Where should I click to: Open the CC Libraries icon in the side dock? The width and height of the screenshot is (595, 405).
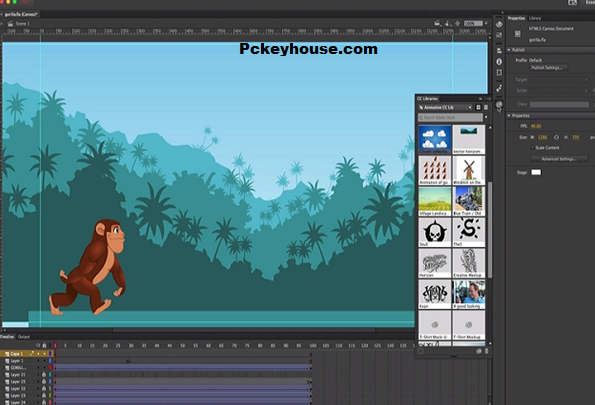click(x=499, y=104)
